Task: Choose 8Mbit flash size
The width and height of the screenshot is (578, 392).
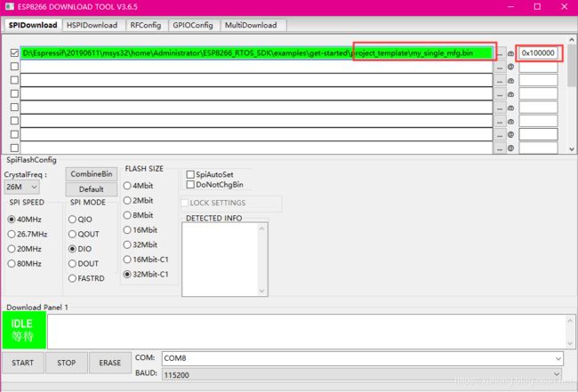Action: [138, 215]
